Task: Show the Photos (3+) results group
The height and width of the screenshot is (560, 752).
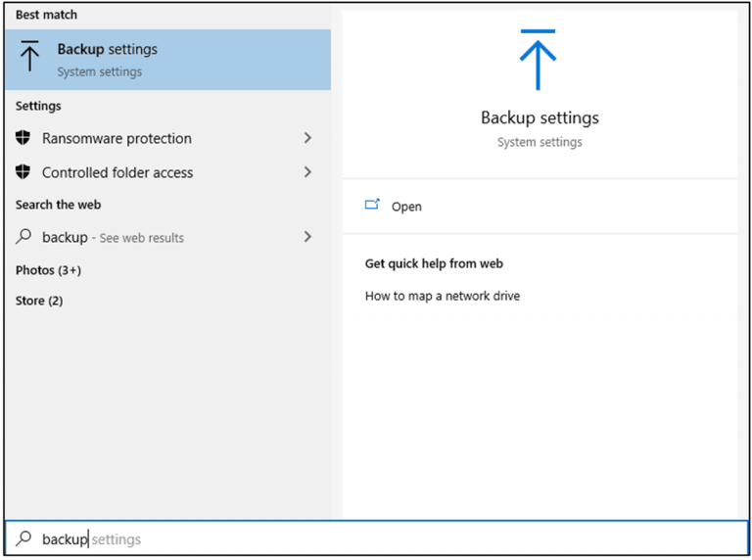Action: (x=48, y=270)
